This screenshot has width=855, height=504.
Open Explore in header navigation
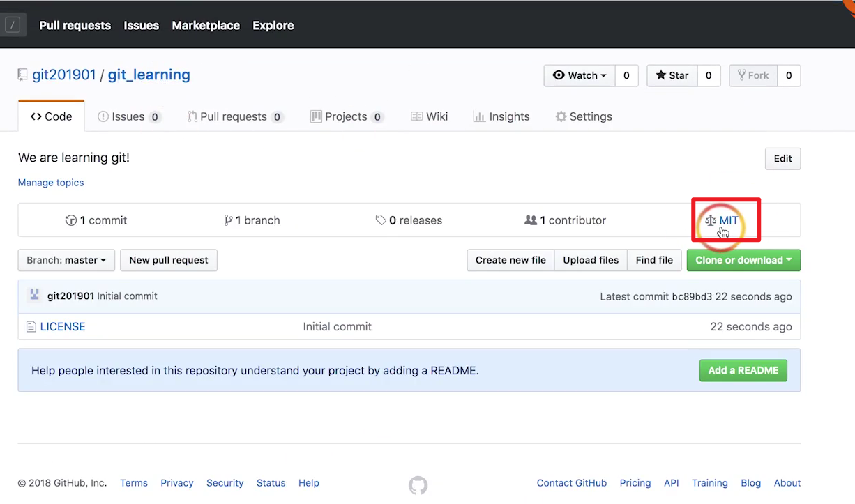click(x=273, y=25)
